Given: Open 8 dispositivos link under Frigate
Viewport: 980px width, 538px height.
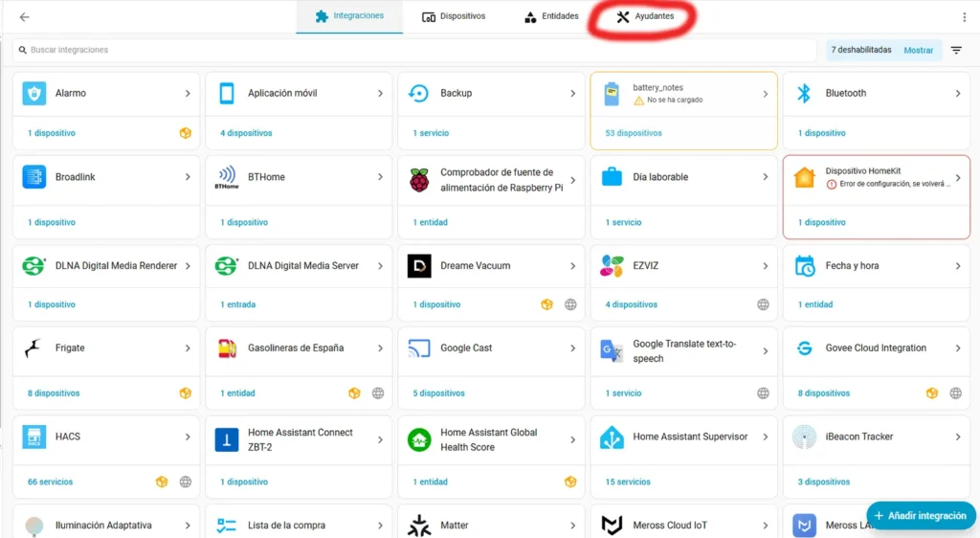Looking at the screenshot, I should 54,393.
